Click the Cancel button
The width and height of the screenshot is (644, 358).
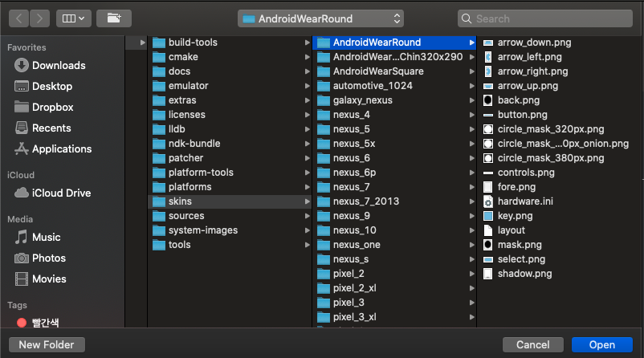coord(532,345)
